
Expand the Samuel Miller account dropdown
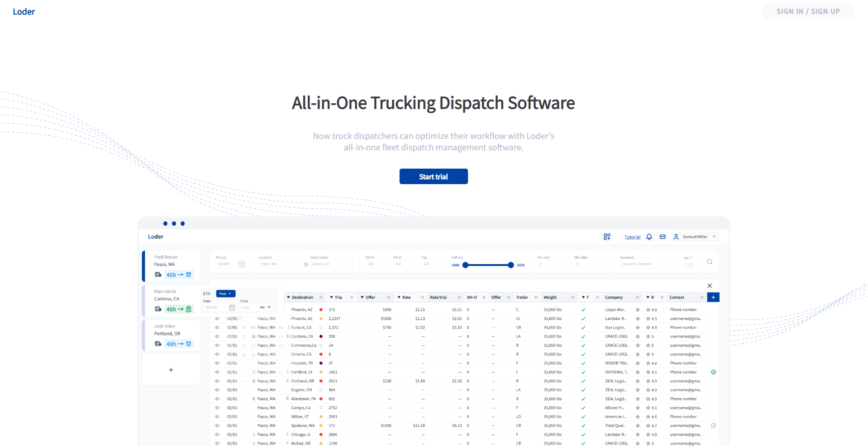click(714, 237)
